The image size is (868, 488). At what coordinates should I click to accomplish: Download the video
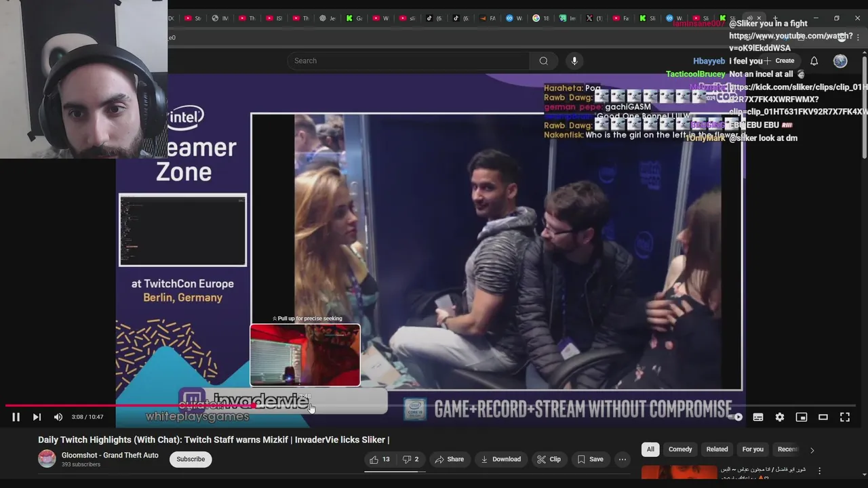pos(500,460)
